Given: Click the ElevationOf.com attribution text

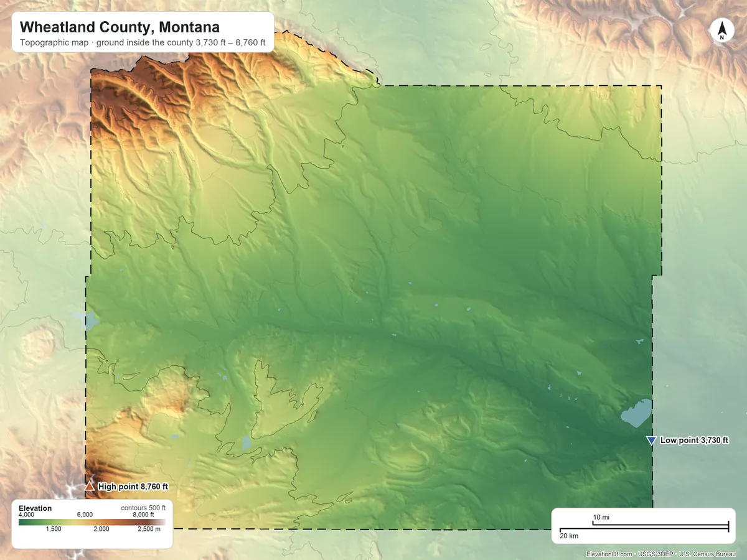Looking at the screenshot, I should tap(661, 554).
